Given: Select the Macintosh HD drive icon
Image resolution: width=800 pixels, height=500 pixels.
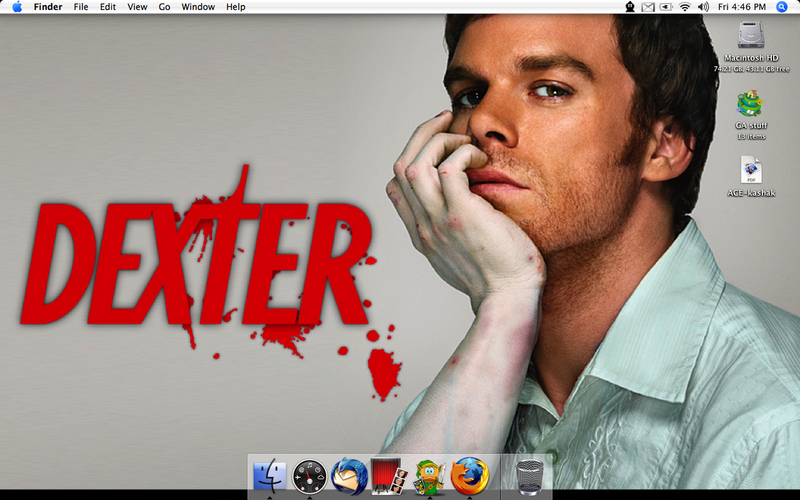Looking at the screenshot, I should coord(751,35).
